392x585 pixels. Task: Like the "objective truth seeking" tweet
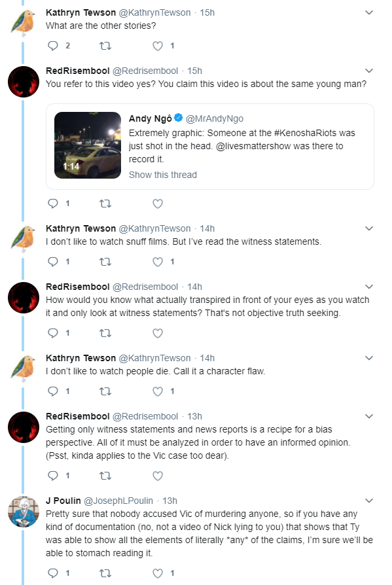[x=158, y=333]
